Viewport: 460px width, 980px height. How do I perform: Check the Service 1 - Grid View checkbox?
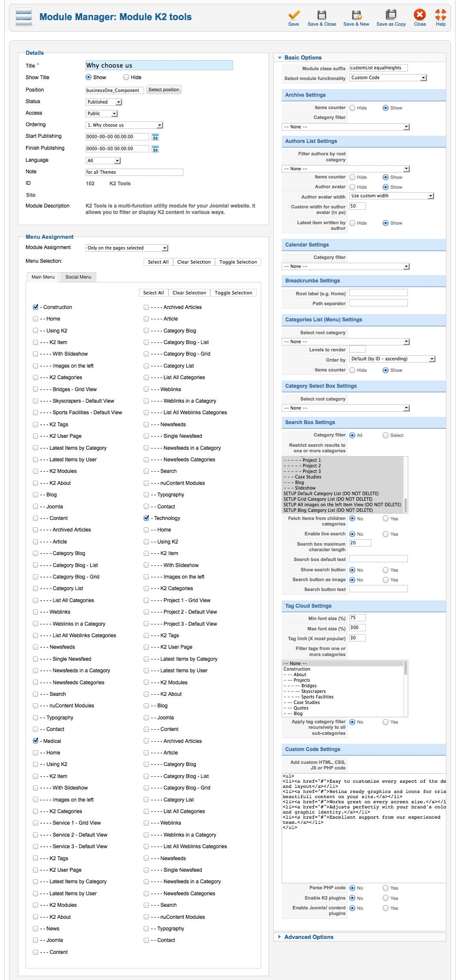pos(35,823)
